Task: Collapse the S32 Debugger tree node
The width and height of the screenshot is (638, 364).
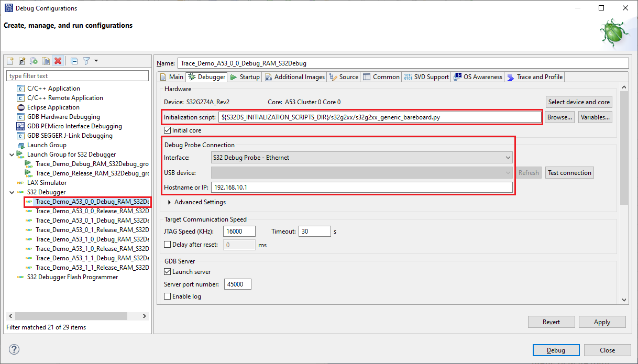Action: click(12, 192)
